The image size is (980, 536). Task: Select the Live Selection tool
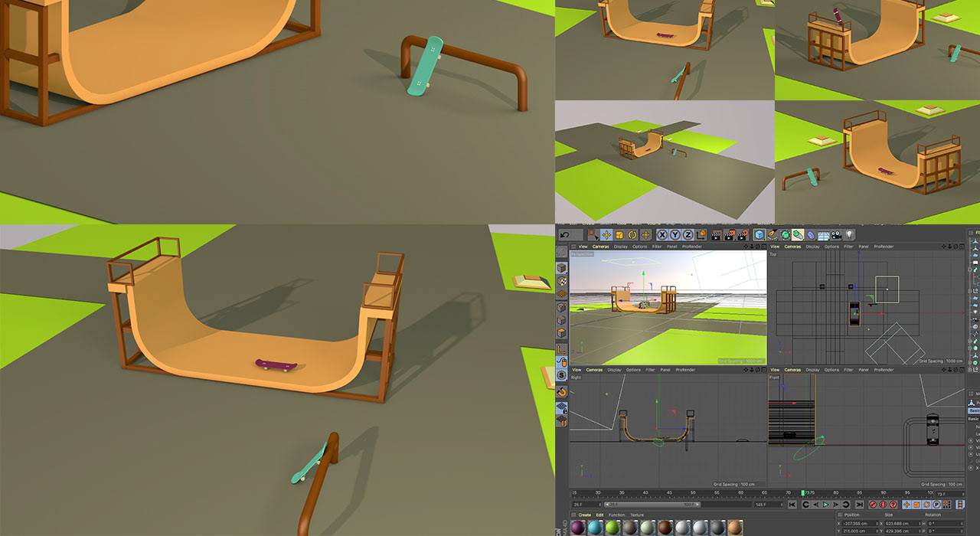tap(593, 235)
